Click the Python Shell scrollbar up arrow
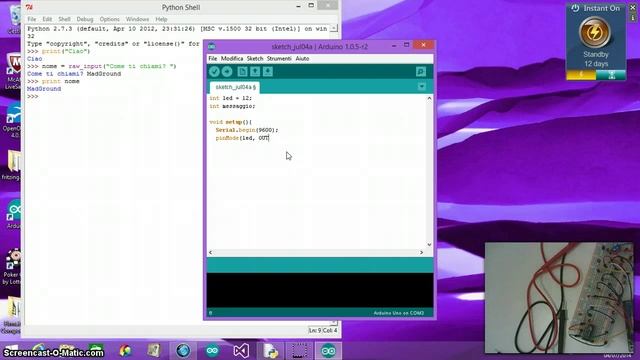The height and width of the screenshot is (360, 640). coord(334,29)
